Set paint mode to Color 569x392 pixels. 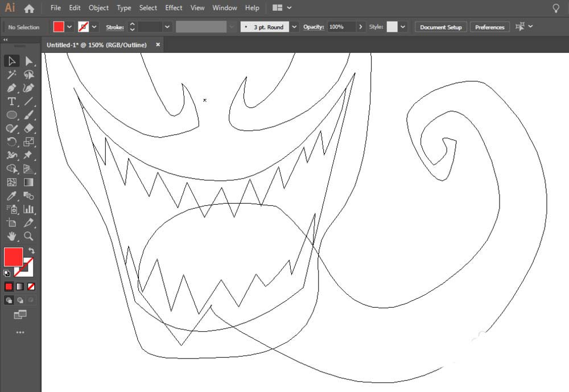point(9,286)
